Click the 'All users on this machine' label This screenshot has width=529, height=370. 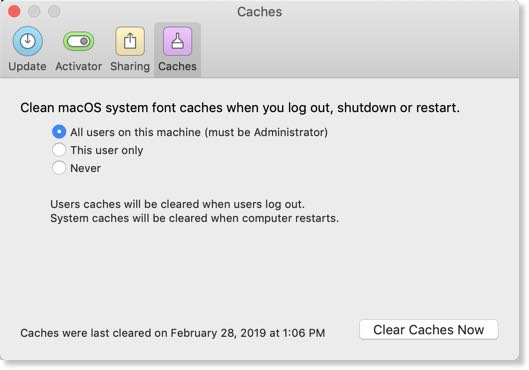pos(199,132)
